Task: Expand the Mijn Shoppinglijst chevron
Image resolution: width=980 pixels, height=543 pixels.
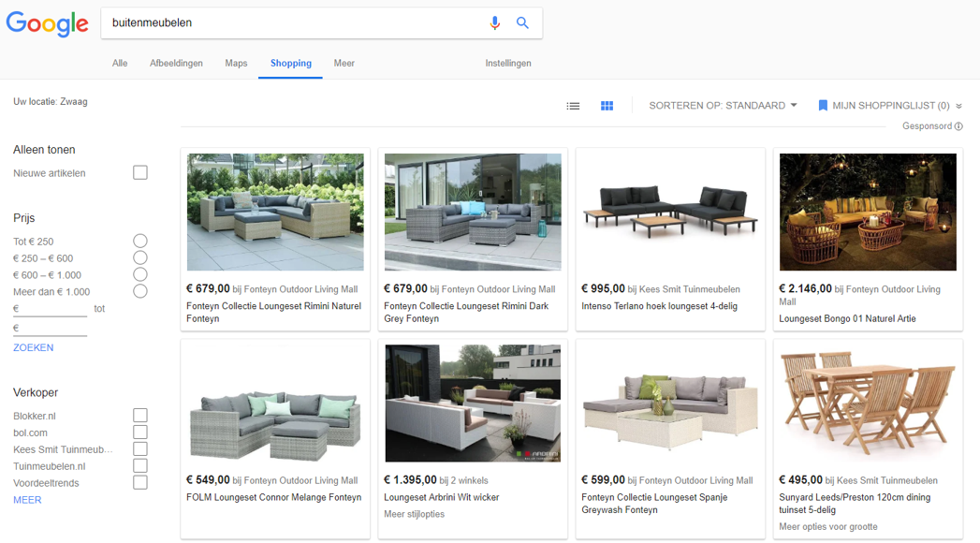Action: coord(958,107)
